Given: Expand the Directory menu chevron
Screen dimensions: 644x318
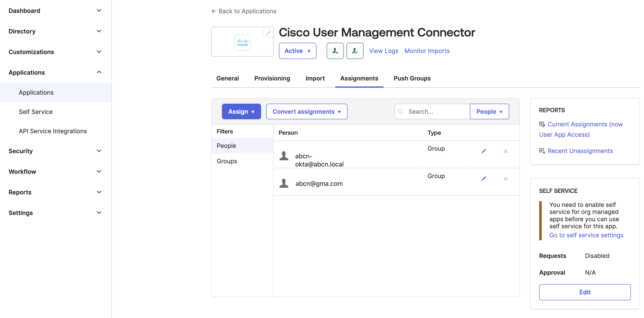Looking at the screenshot, I should tap(99, 31).
